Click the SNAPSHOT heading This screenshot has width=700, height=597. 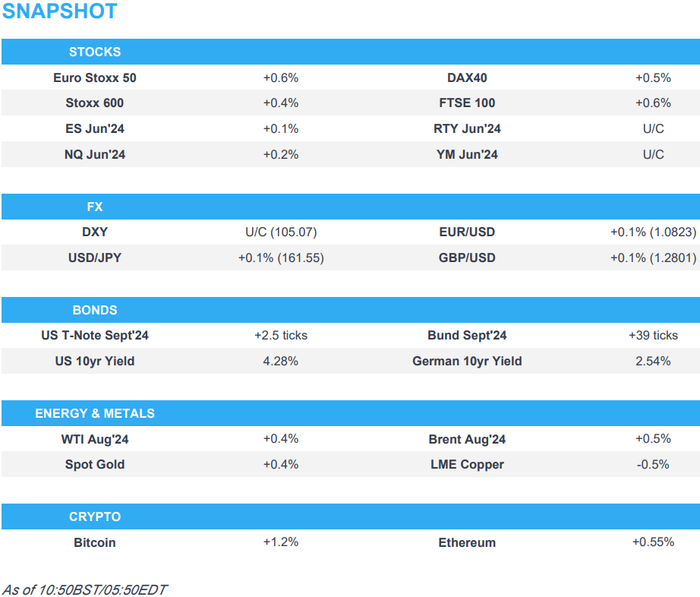pyautogui.click(x=60, y=12)
